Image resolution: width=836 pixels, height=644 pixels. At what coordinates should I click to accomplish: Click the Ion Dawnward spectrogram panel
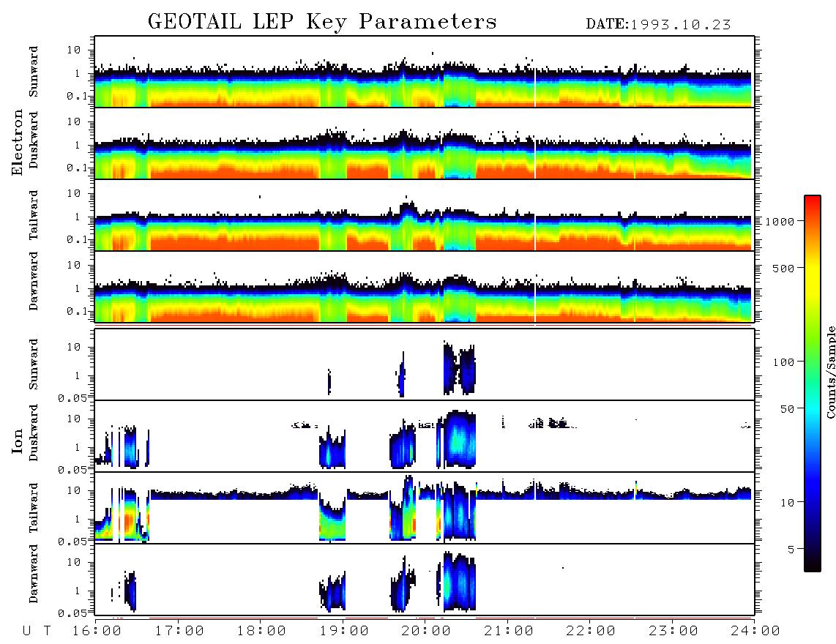[425, 580]
